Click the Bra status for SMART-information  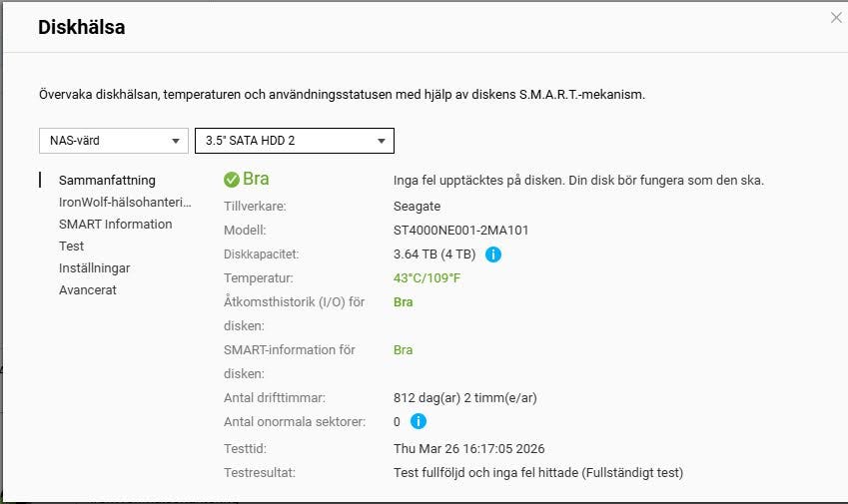click(x=404, y=350)
